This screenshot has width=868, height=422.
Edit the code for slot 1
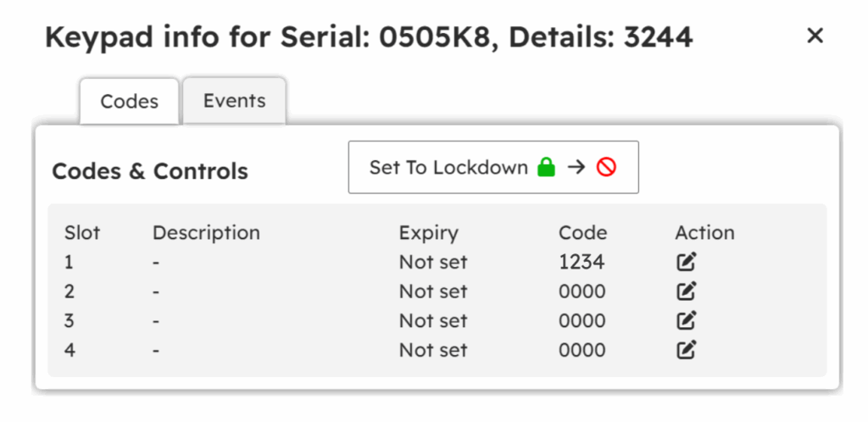[687, 262]
